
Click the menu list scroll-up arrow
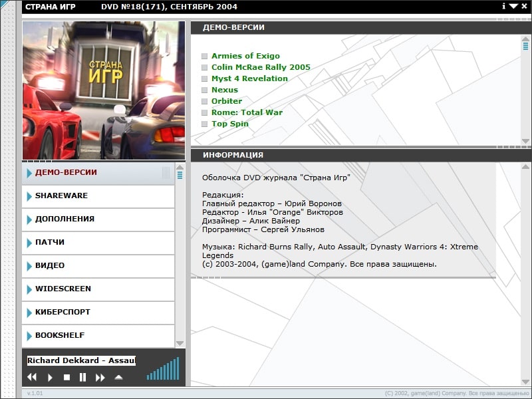click(x=180, y=167)
